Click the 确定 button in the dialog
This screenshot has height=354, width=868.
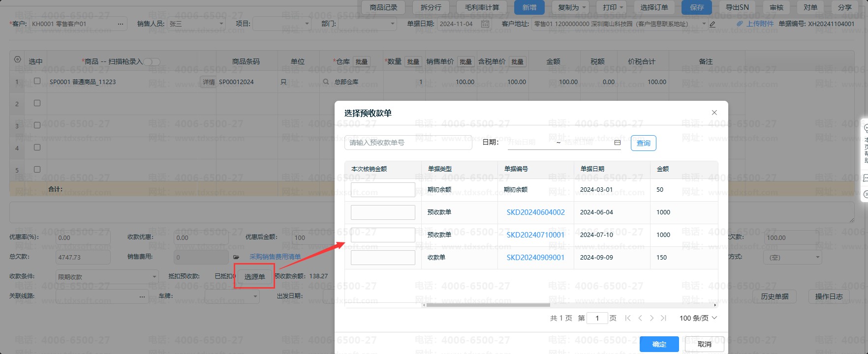click(x=659, y=344)
